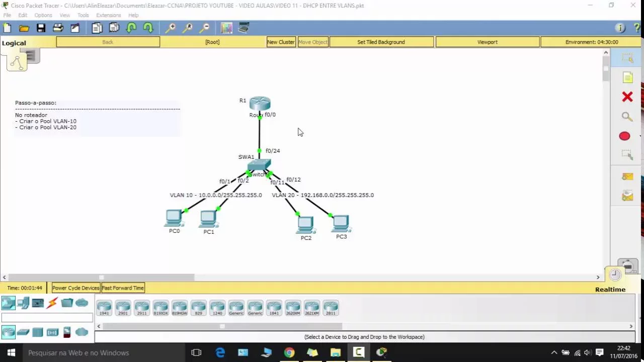Activate the Inspect magnifier tool
The width and height of the screenshot is (644, 362).
tap(627, 117)
